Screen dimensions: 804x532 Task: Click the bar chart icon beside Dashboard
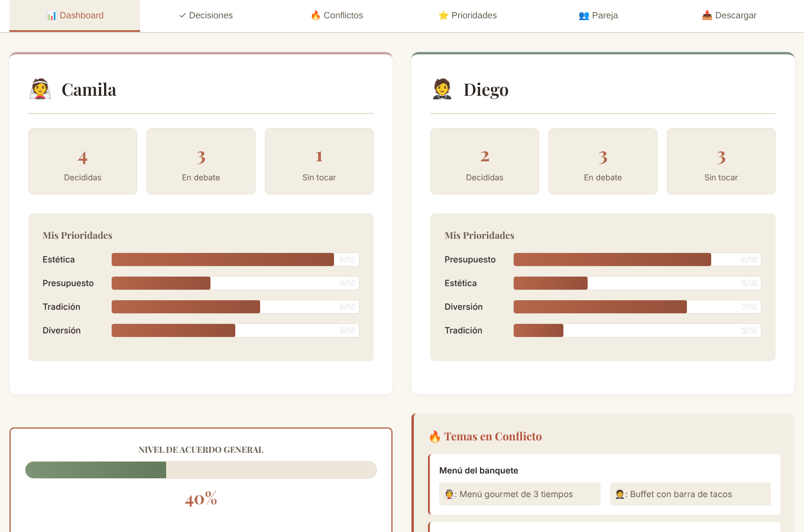[x=51, y=15]
